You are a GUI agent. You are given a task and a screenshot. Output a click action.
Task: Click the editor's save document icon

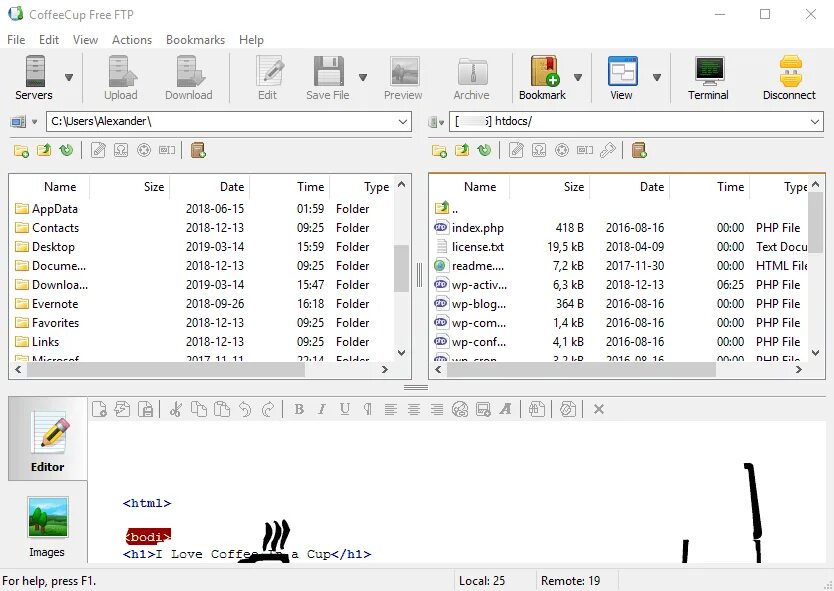(146, 409)
